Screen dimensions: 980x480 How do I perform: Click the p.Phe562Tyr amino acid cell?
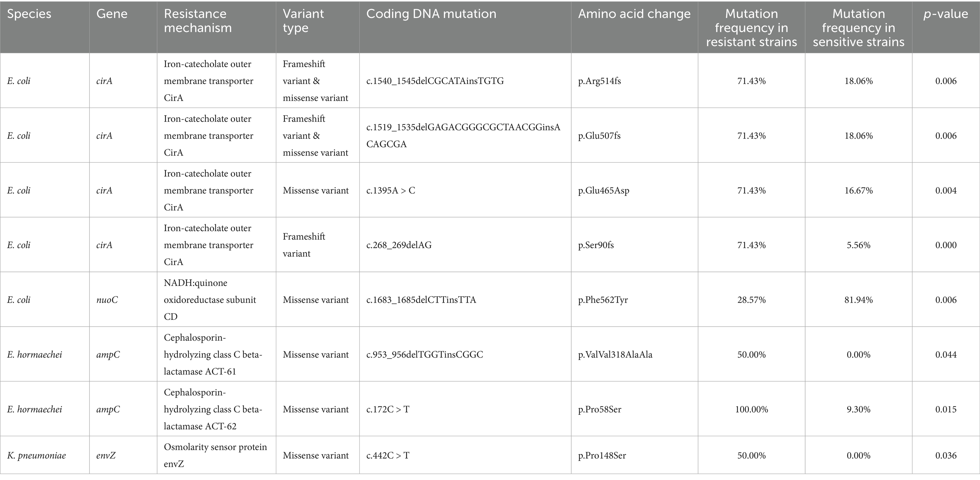[x=603, y=300]
